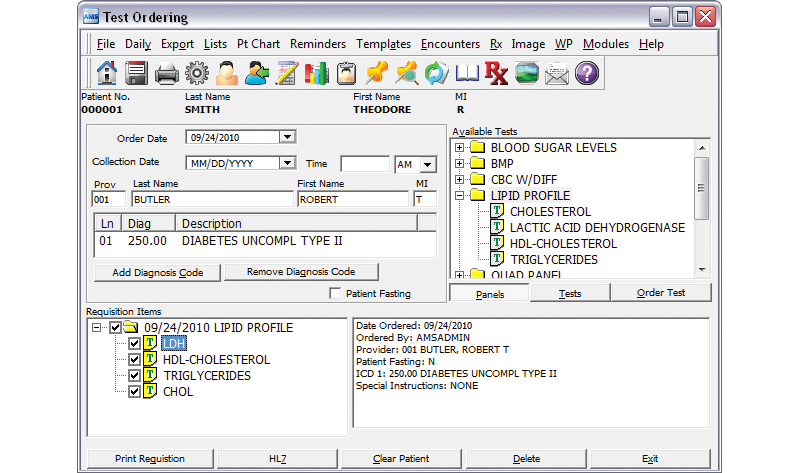Open the Templates menu
Screen dimensions: 800x473
(384, 44)
